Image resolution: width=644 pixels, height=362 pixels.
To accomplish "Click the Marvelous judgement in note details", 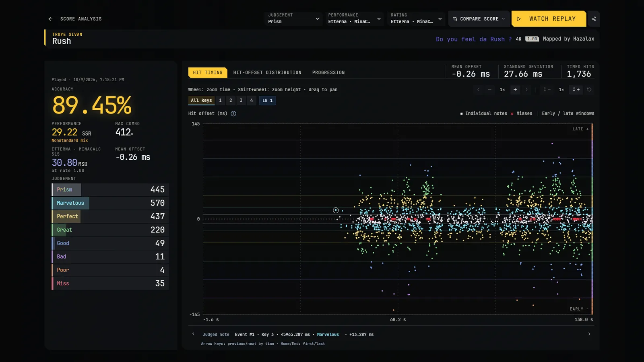I will tap(328, 335).
